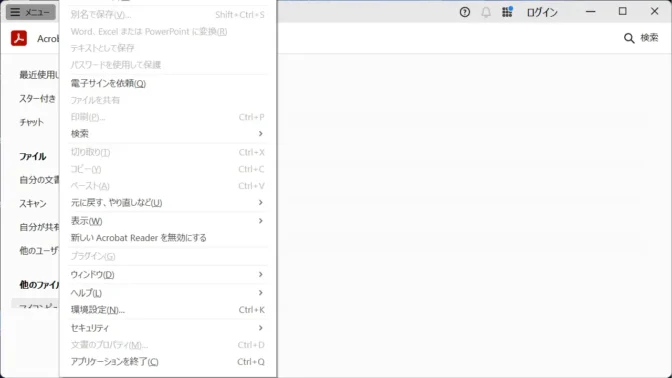This screenshot has width=672, height=378.
Task: Click the 検索 magnifier search button
Action: tap(641, 38)
